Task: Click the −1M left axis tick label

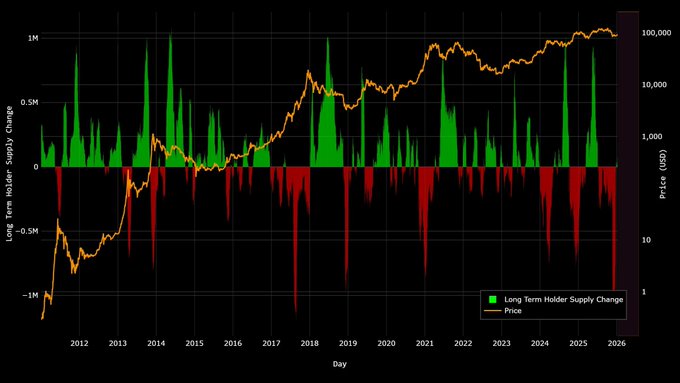Action: coord(30,295)
